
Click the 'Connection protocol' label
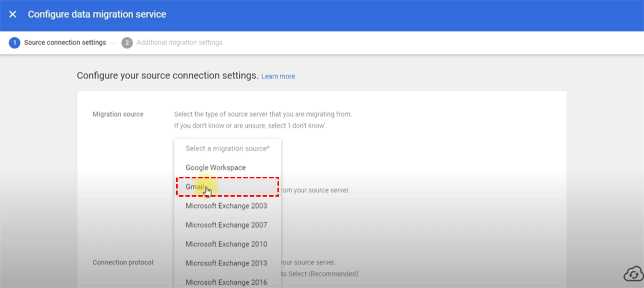pyautogui.click(x=123, y=262)
